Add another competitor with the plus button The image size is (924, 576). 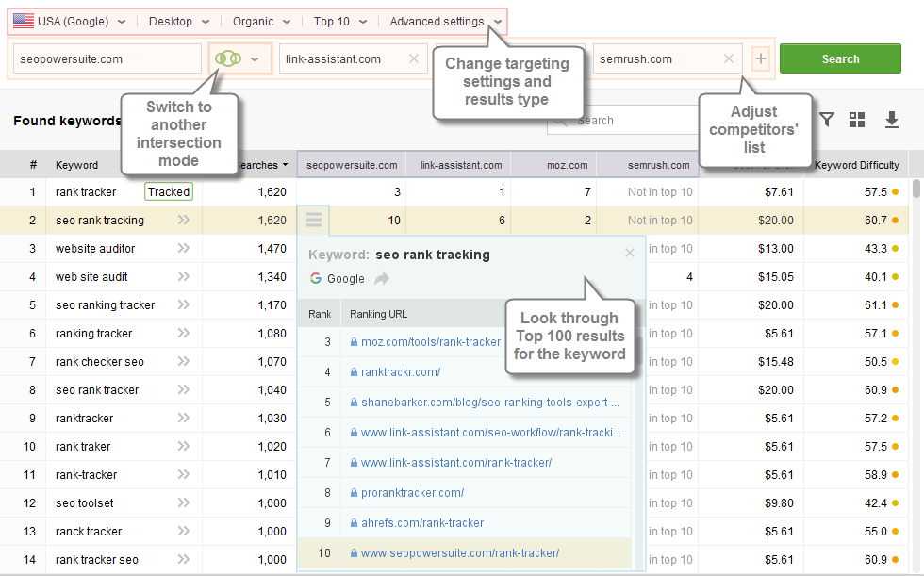tap(761, 58)
